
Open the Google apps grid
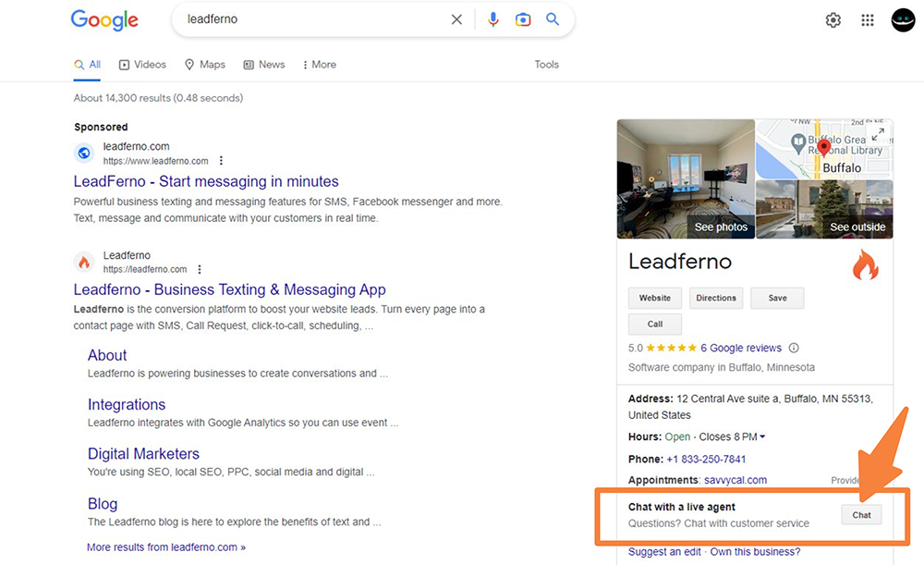click(x=868, y=20)
